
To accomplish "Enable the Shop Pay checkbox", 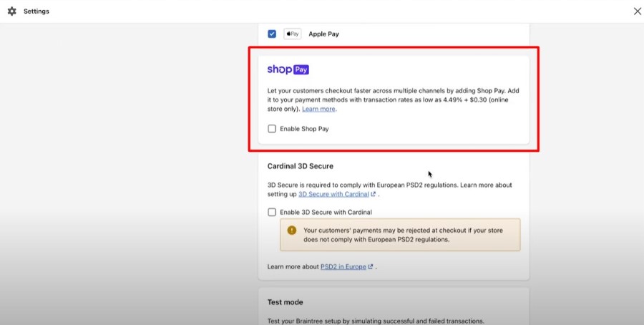I will pyautogui.click(x=272, y=129).
